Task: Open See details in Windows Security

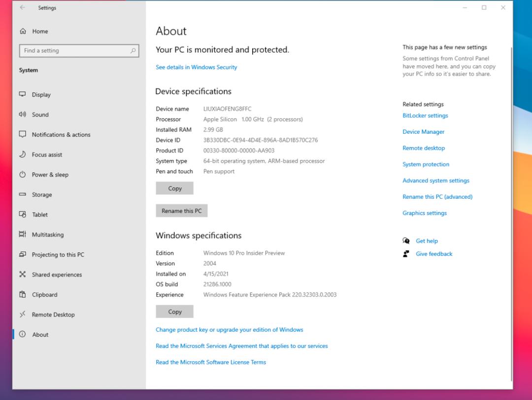Action: point(197,67)
